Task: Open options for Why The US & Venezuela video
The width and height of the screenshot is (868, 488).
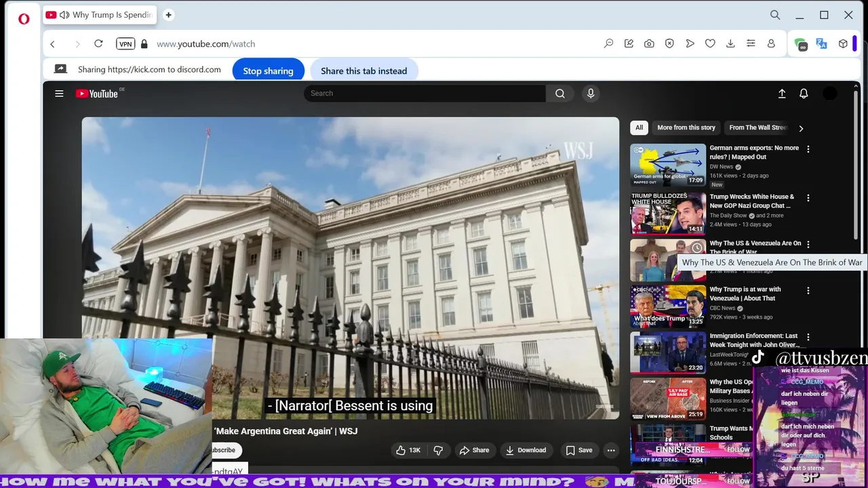Action: [x=808, y=244]
